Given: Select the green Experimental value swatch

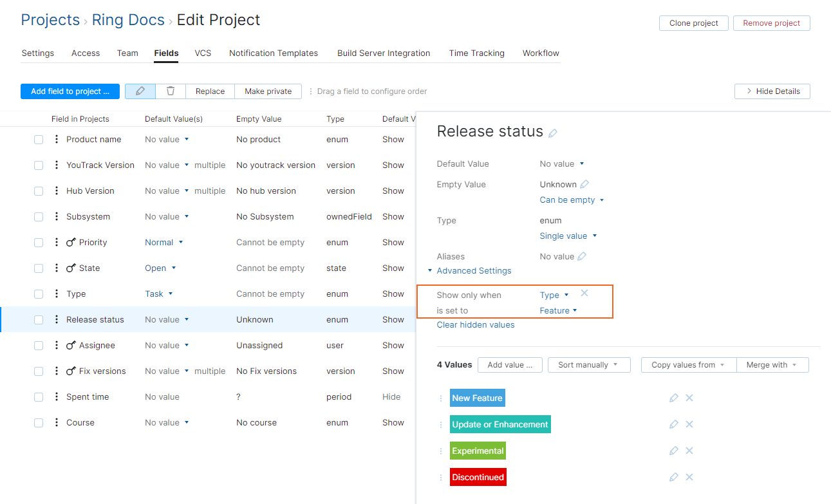Looking at the screenshot, I should pyautogui.click(x=478, y=451).
